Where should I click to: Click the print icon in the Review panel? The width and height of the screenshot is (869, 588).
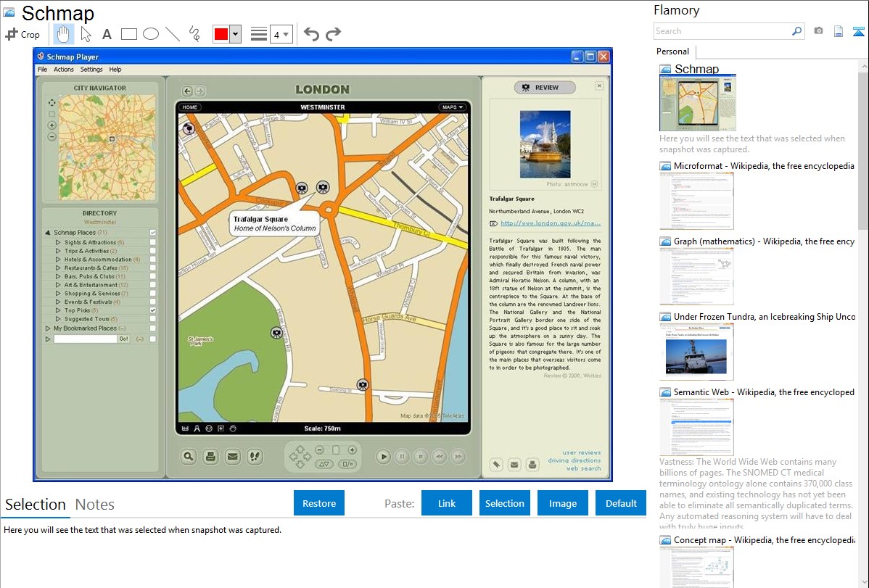532,465
